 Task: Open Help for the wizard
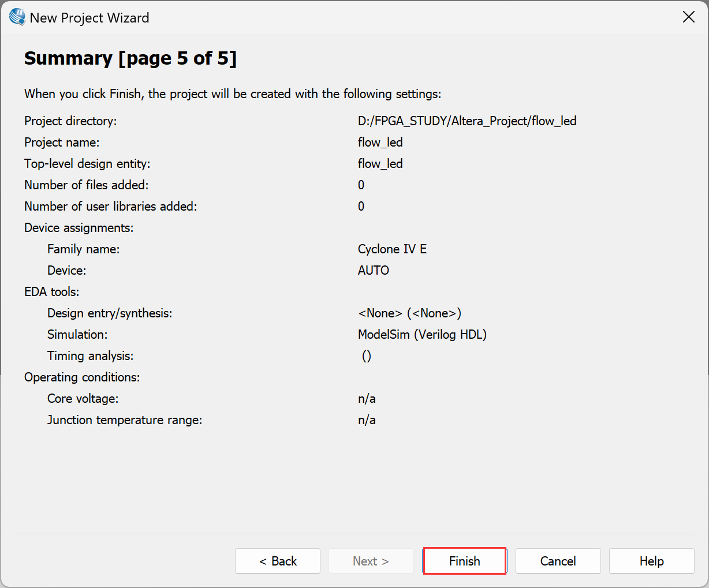click(x=651, y=561)
